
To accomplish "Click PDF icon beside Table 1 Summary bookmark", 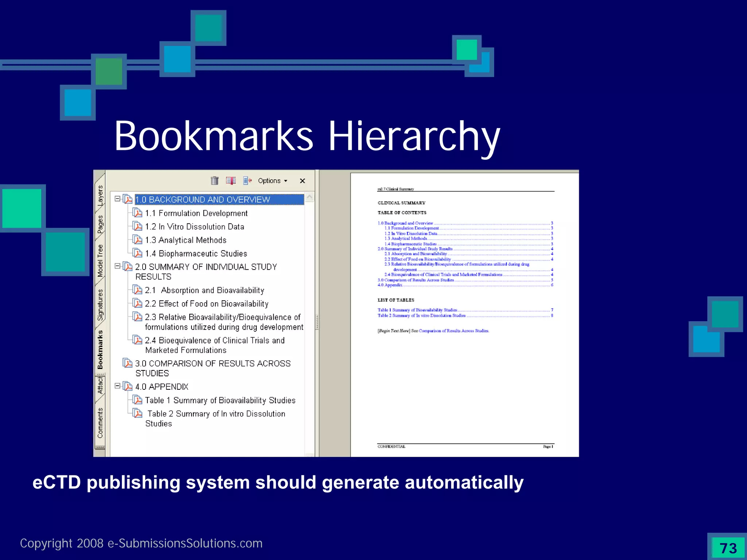I will (138, 400).
